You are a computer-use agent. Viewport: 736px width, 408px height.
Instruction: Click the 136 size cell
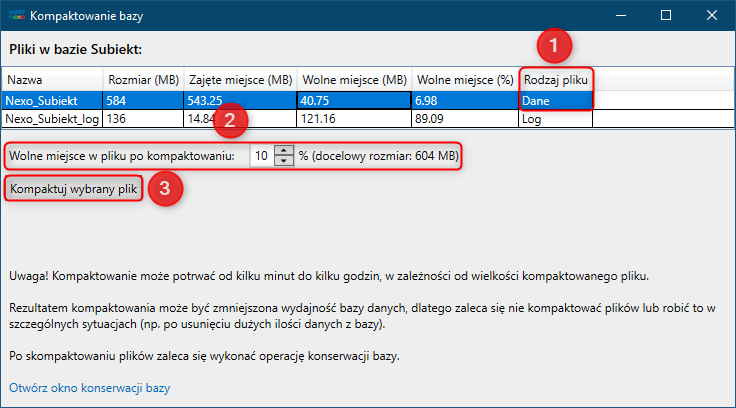click(143, 119)
